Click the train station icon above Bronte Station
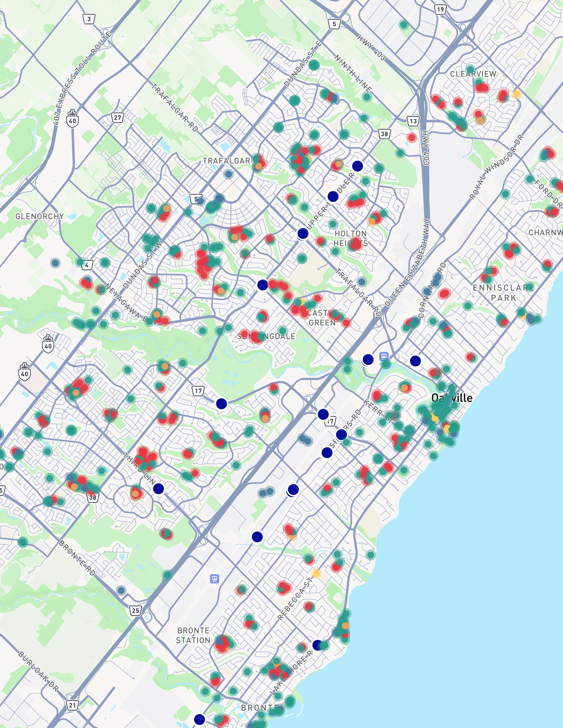 tap(214, 579)
